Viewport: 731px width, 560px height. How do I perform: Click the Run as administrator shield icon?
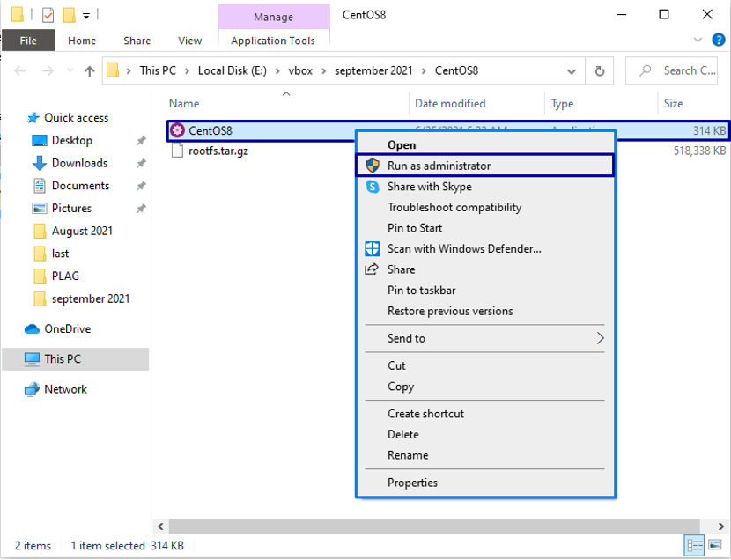click(x=373, y=166)
